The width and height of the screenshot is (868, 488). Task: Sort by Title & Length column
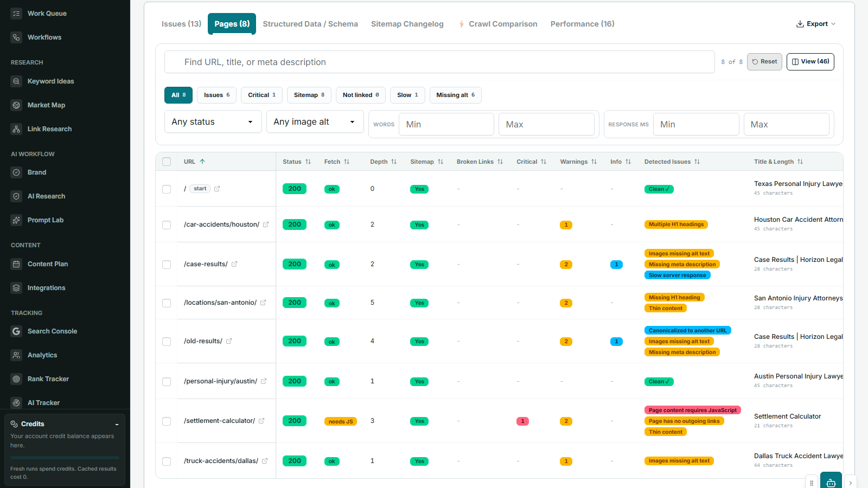coord(778,162)
